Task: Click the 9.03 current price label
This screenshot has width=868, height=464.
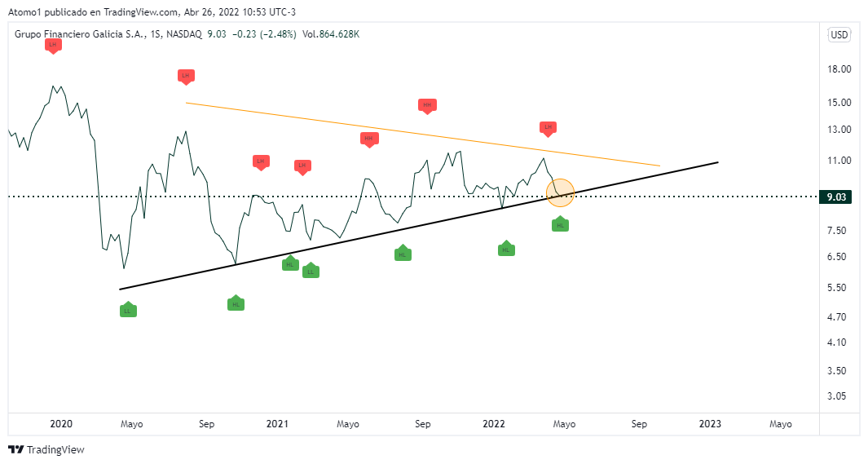Action: tap(835, 197)
